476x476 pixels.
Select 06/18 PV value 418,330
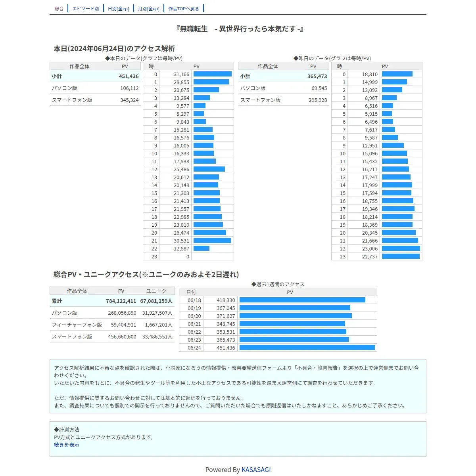226,300
